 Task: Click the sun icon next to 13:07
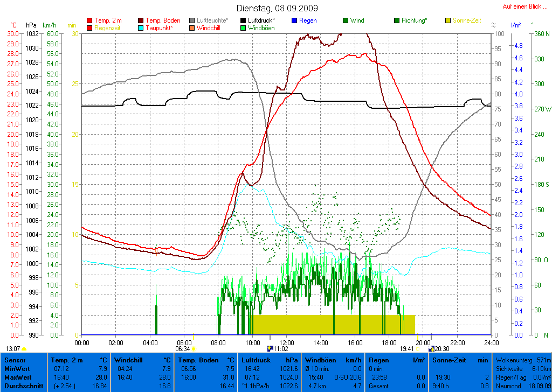tap(24, 349)
